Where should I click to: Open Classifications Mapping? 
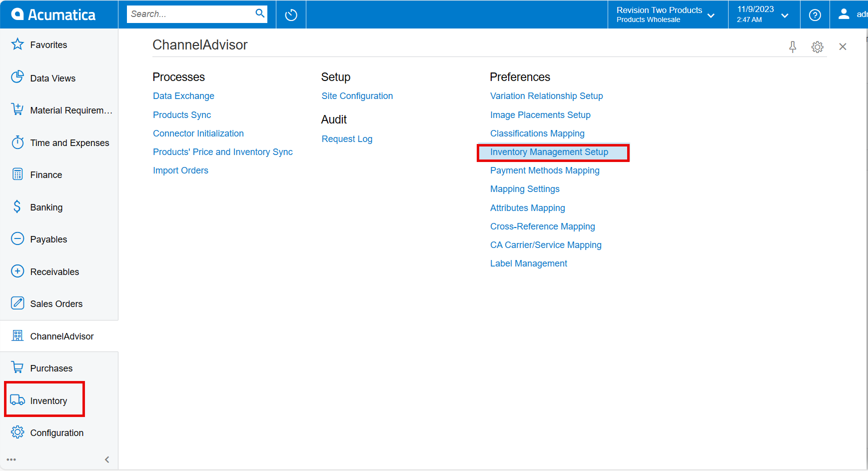click(537, 133)
